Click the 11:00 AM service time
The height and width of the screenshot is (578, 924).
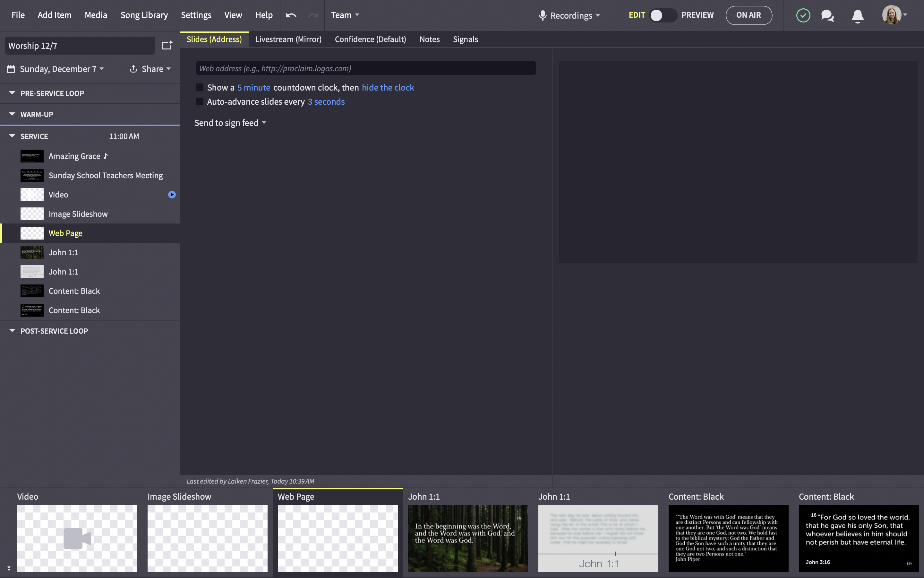tap(124, 136)
